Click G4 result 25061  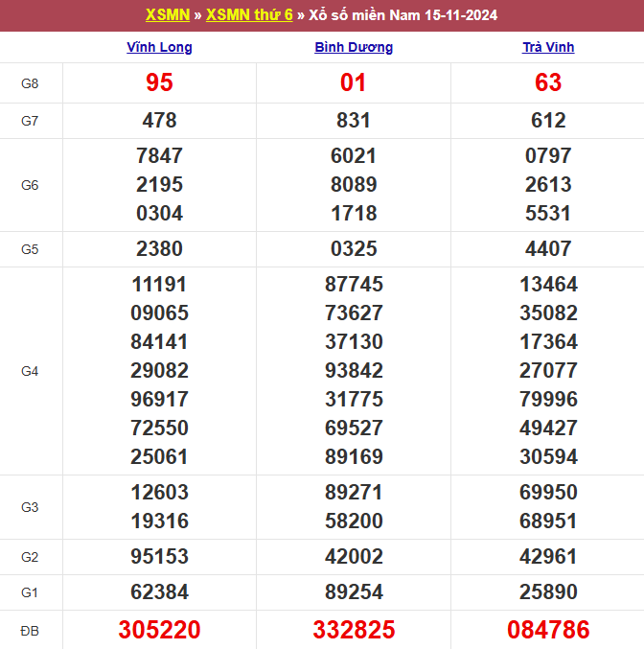[x=159, y=457]
